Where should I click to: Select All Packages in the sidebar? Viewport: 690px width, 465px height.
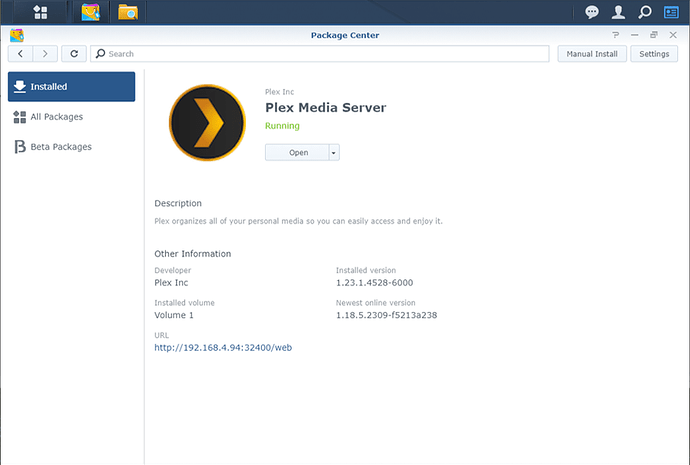pos(71,117)
